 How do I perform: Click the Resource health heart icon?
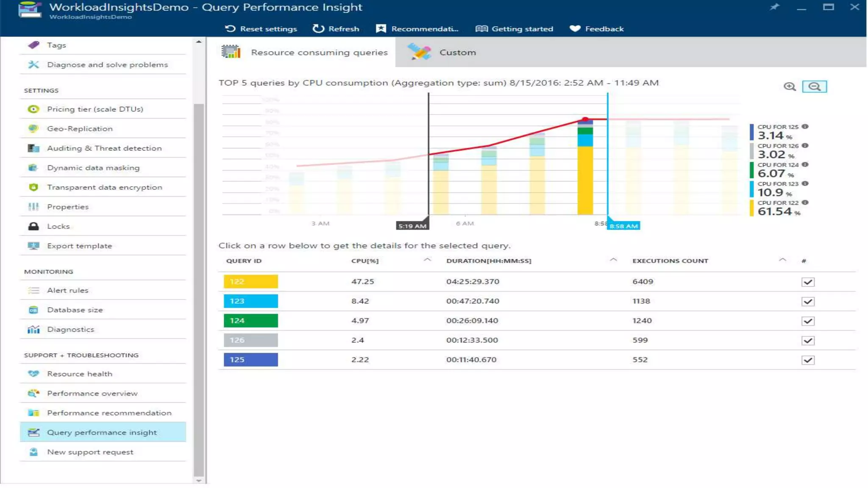(x=33, y=374)
